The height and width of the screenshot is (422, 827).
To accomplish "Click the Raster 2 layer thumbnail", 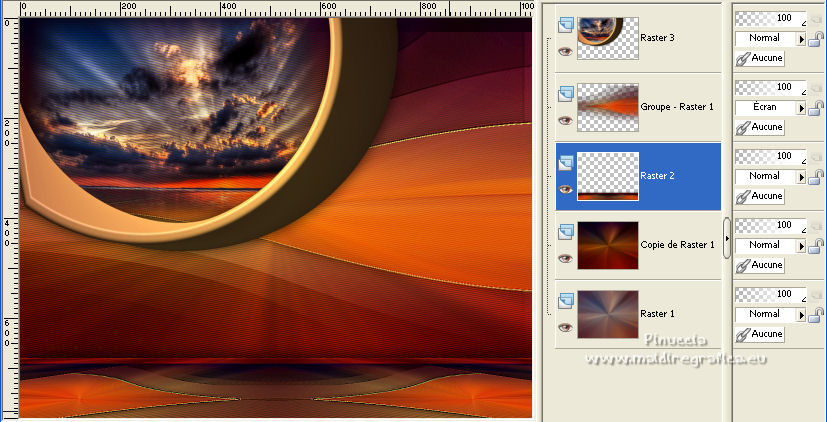I will [608, 177].
